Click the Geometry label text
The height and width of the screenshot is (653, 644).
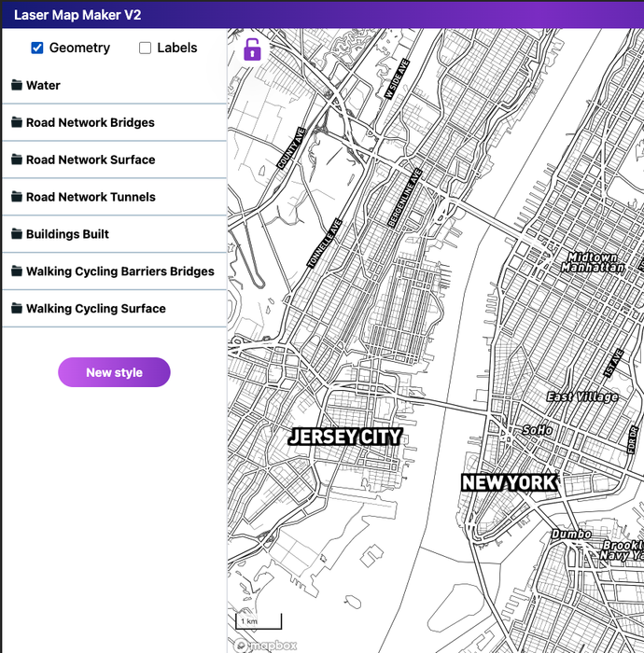click(79, 48)
